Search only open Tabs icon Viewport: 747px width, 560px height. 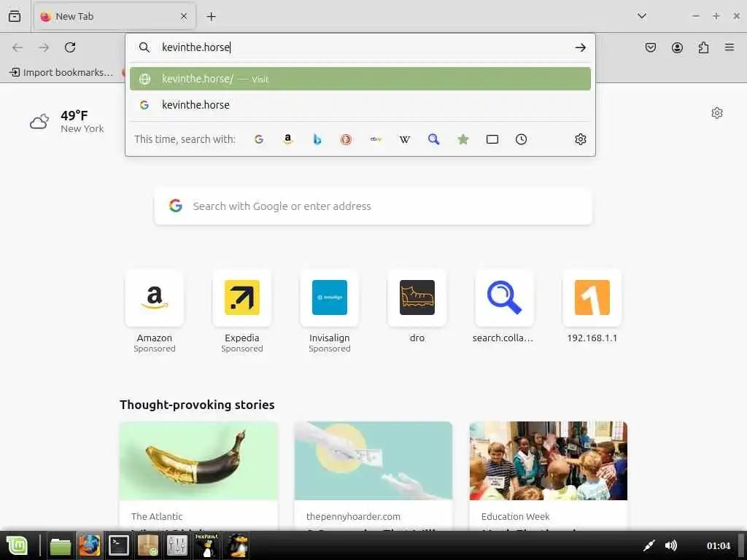click(x=492, y=139)
